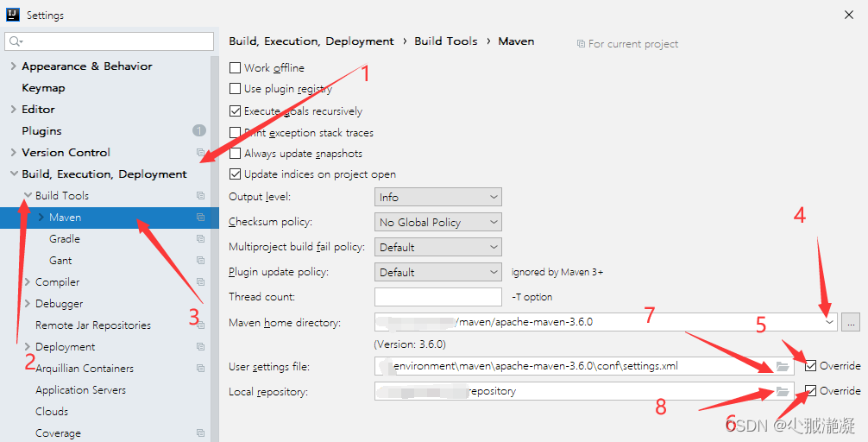The width and height of the screenshot is (868, 442).
Task: Click the User settings file path field
Action: pyautogui.click(x=584, y=366)
